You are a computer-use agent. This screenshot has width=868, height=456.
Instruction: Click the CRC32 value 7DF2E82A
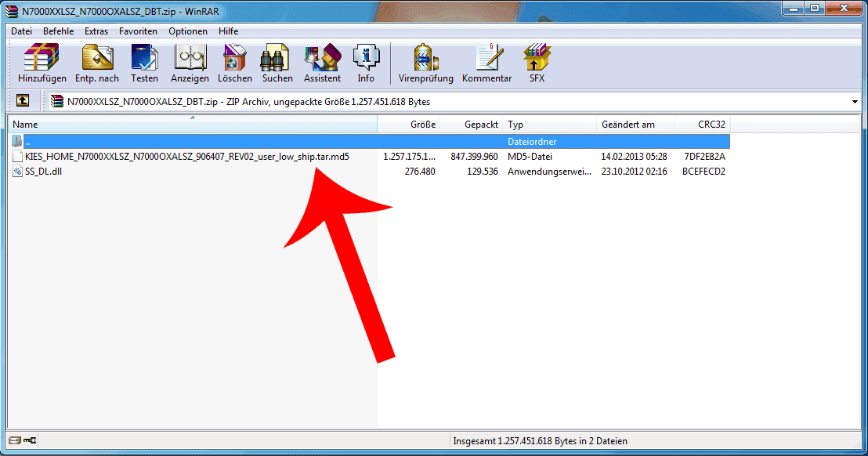click(x=704, y=157)
